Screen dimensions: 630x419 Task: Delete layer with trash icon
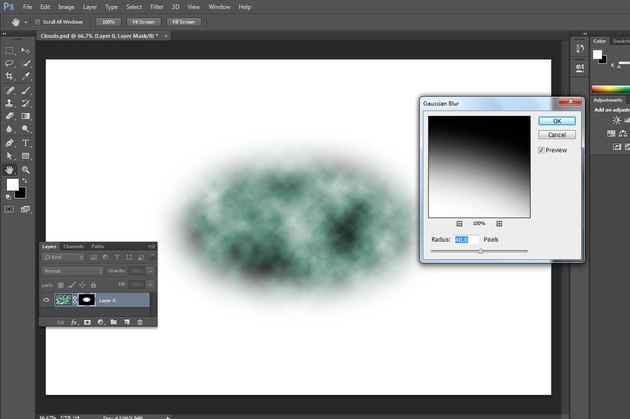click(140, 322)
